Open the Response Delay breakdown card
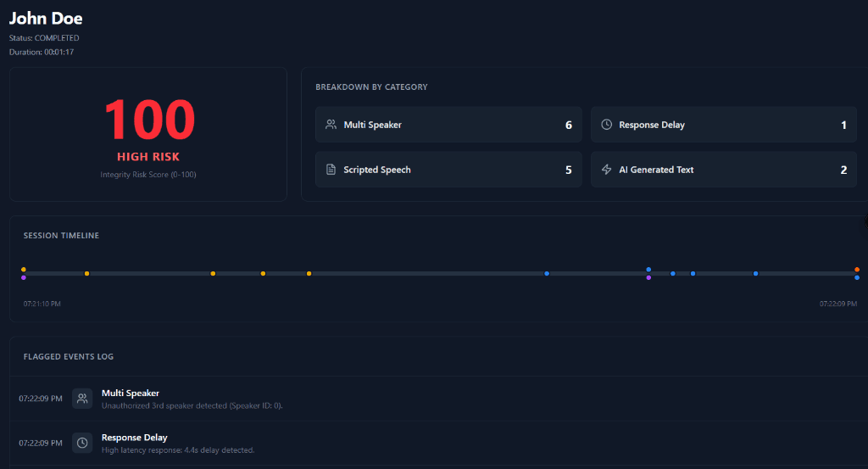Viewport: 868px width, 469px height. coord(723,125)
